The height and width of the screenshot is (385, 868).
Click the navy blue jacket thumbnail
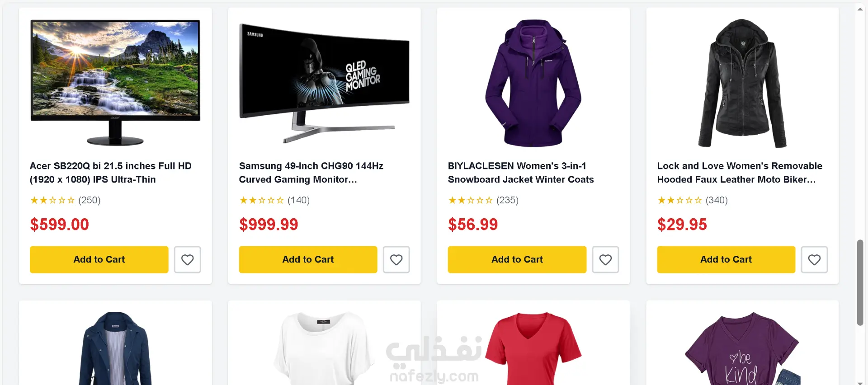click(x=115, y=348)
